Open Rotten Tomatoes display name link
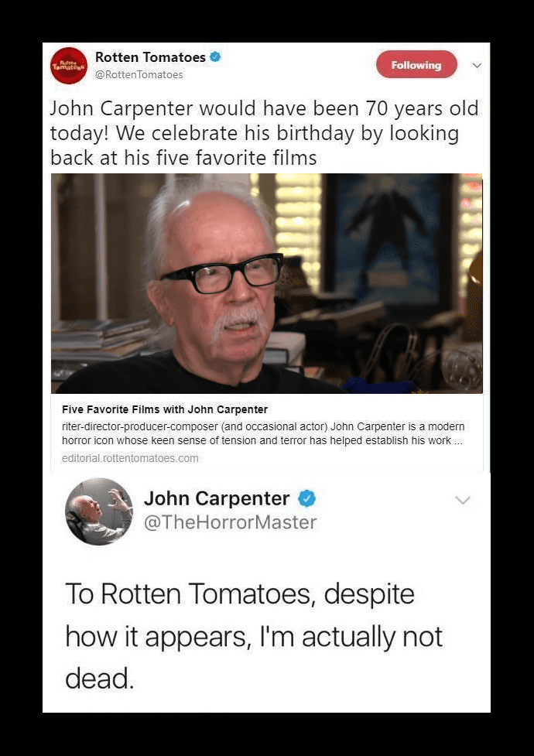Image resolution: width=534 pixels, height=756 pixels. tap(150, 57)
